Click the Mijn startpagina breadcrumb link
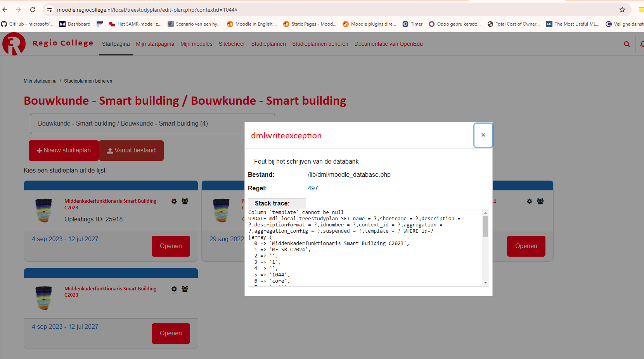Viewport: 644px width, 359px height. point(40,81)
